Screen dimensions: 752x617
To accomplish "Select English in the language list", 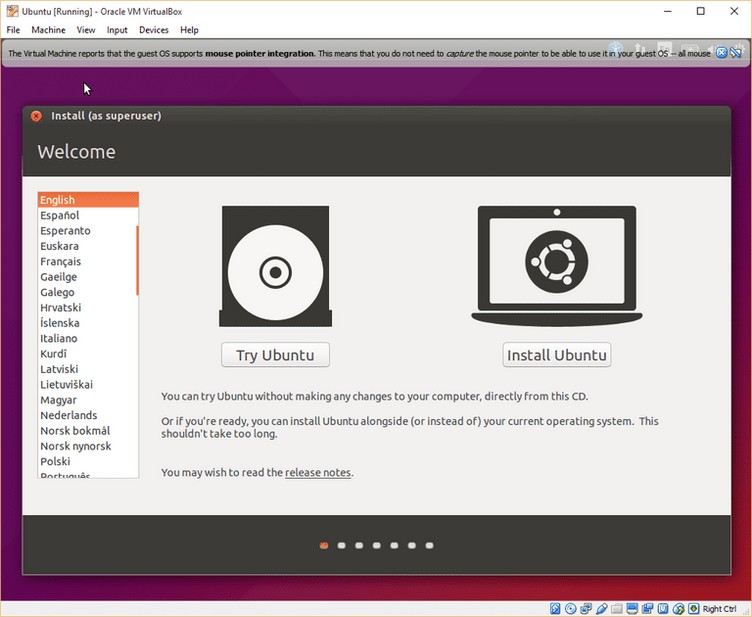I will [x=88, y=200].
